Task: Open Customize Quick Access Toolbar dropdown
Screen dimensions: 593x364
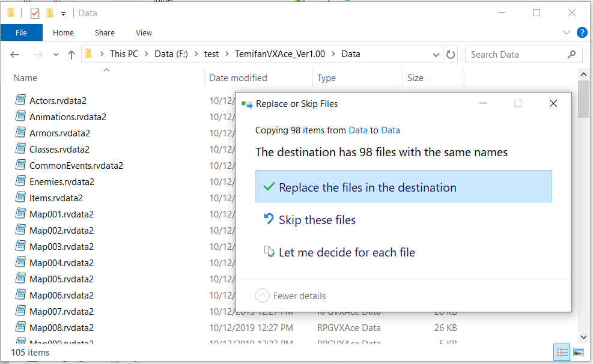Action: [63, 14]
